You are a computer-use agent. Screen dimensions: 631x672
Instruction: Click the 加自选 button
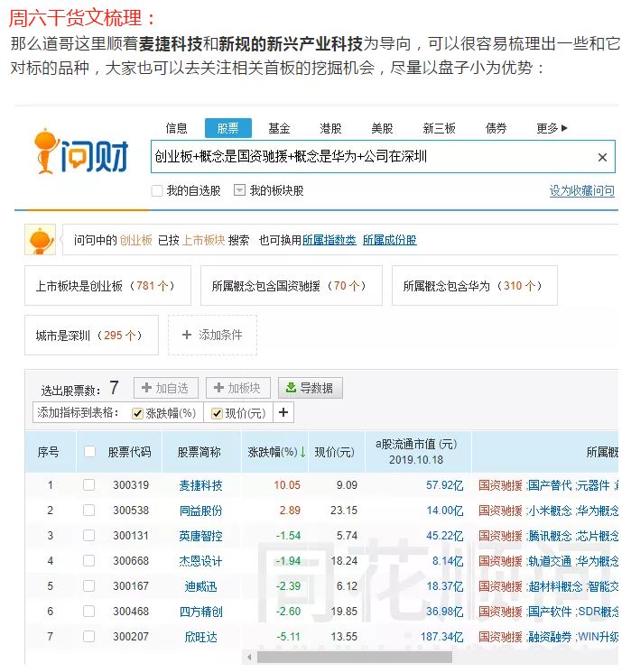point(166,388)
